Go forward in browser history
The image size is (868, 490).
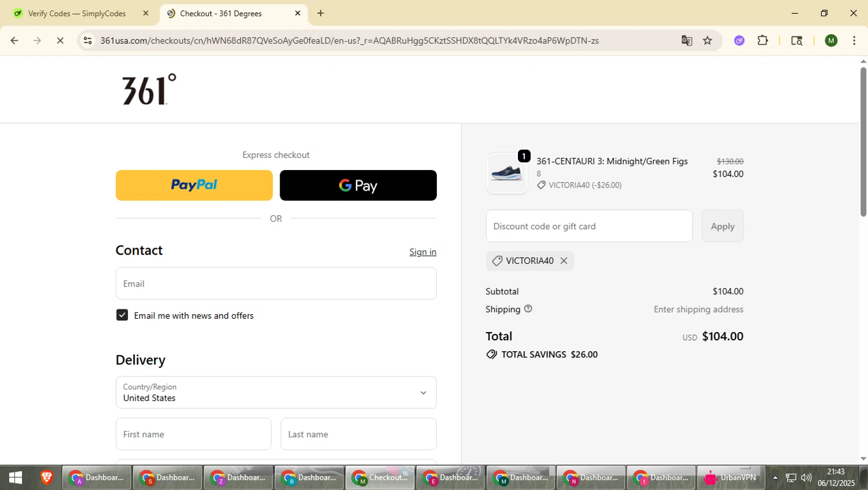[x=37, y=40]
